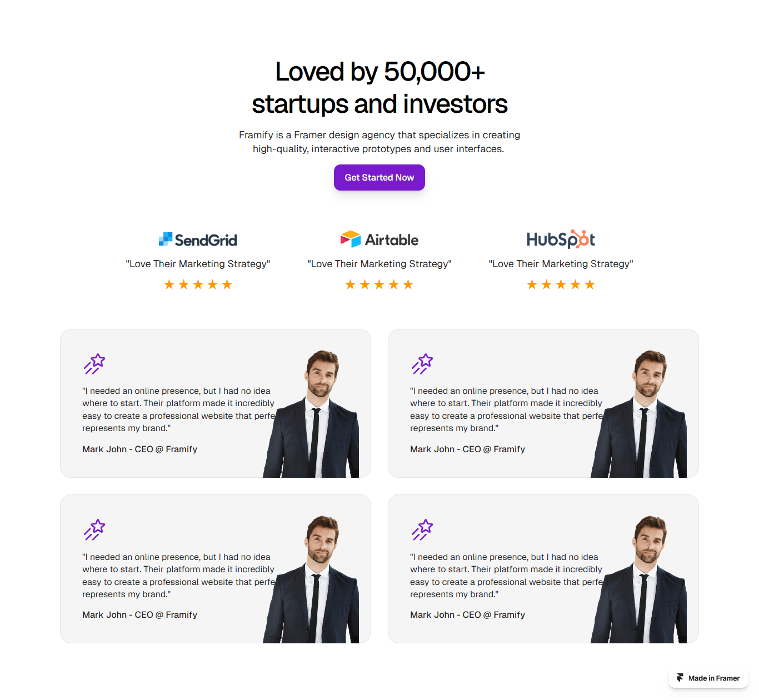Click the quote text beneath the Airtable logo
759x700 pixels.
tap(379, 264)
